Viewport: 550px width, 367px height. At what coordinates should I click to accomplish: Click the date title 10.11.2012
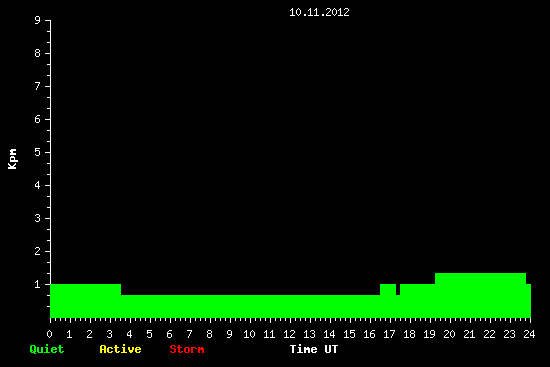[319, 12]
